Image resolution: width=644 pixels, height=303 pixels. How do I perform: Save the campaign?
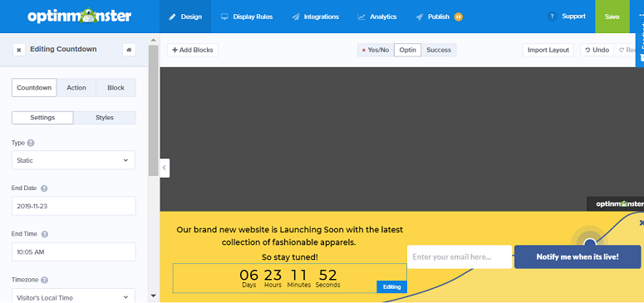pos(612,17)
